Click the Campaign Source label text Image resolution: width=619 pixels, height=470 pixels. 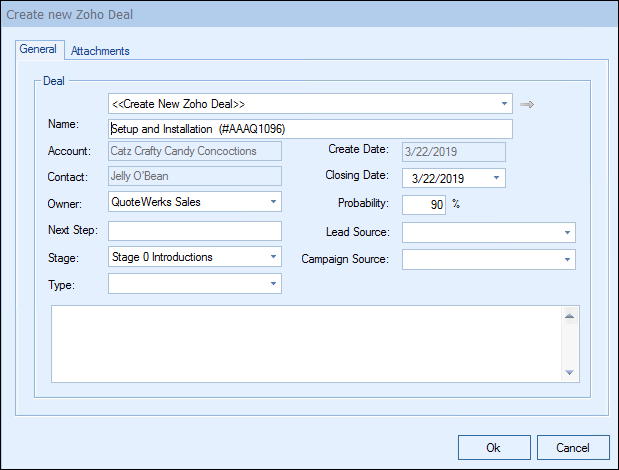345,259
